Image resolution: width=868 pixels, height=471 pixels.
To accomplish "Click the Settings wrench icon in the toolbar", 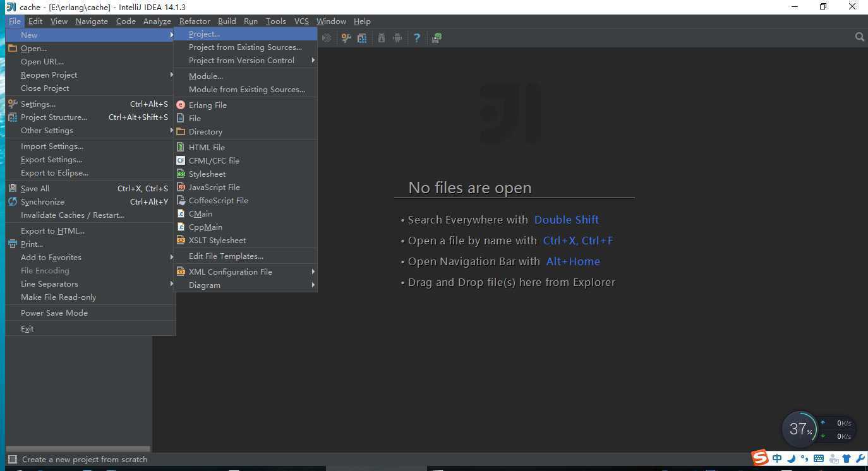I will point(346,38).
